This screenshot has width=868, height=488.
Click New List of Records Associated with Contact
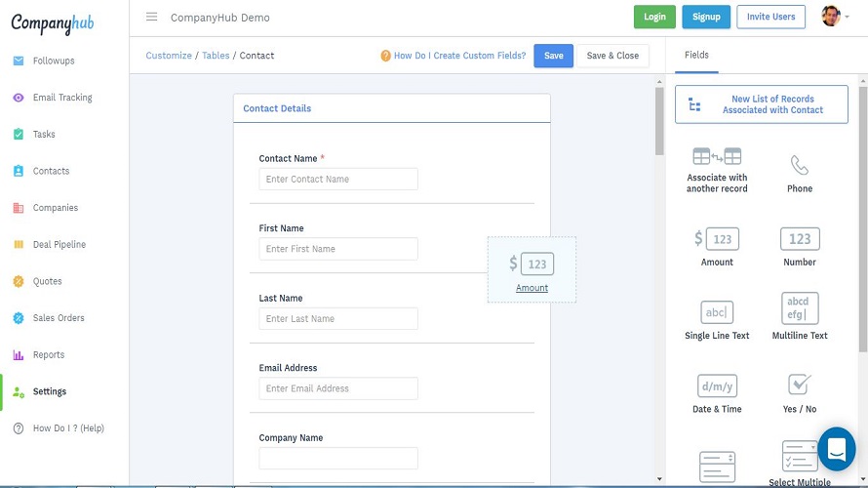(x=761, y=104)
